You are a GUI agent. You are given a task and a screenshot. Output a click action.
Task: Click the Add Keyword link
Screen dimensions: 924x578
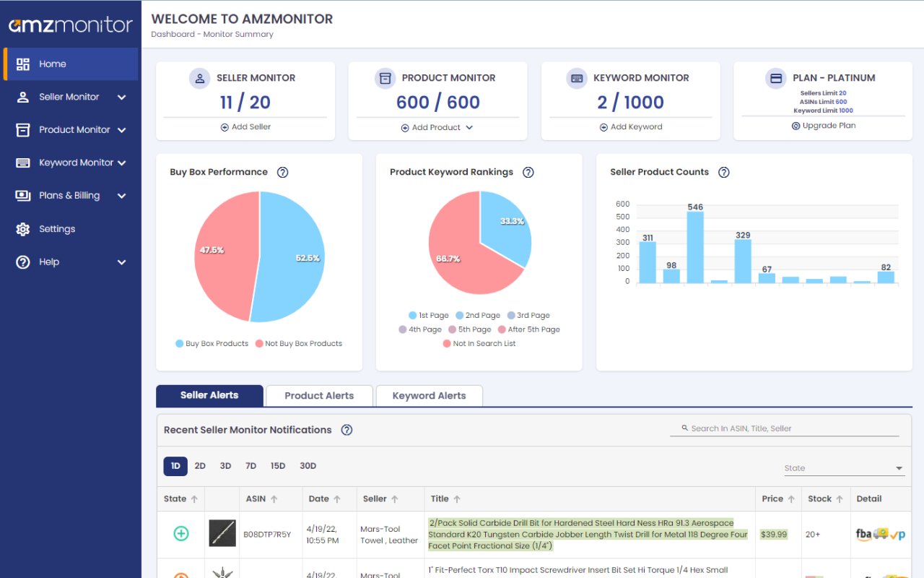tap(631, 127)
